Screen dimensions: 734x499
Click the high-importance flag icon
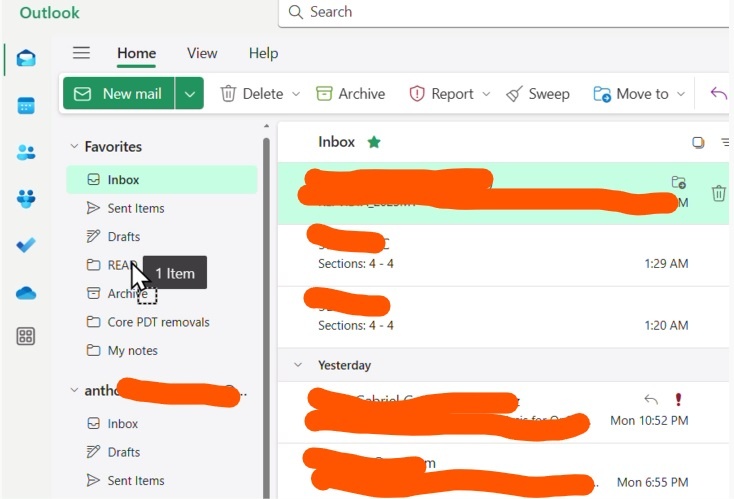[678, 399]
